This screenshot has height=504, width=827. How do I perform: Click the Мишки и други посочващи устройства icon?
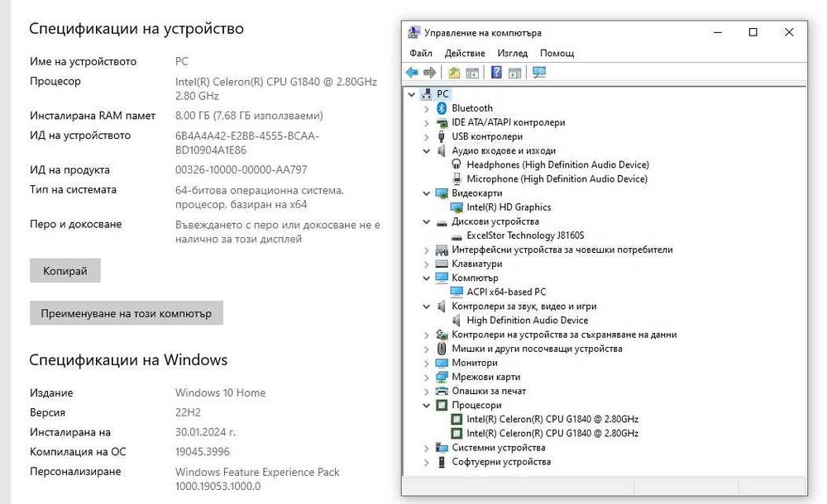[x=442, y=349]
